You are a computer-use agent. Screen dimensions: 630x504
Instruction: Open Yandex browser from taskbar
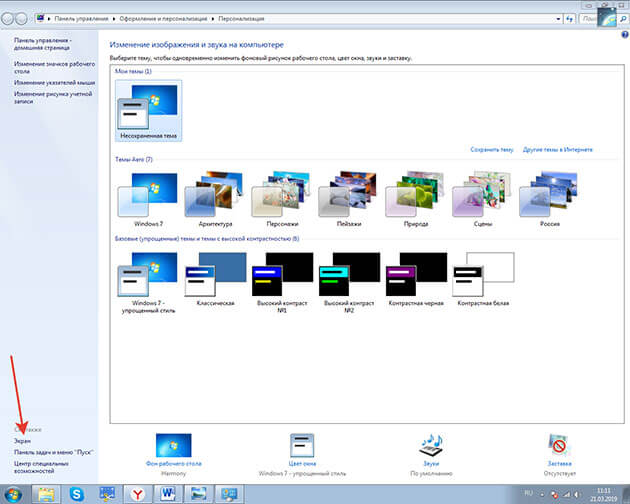tap(137, 494)
